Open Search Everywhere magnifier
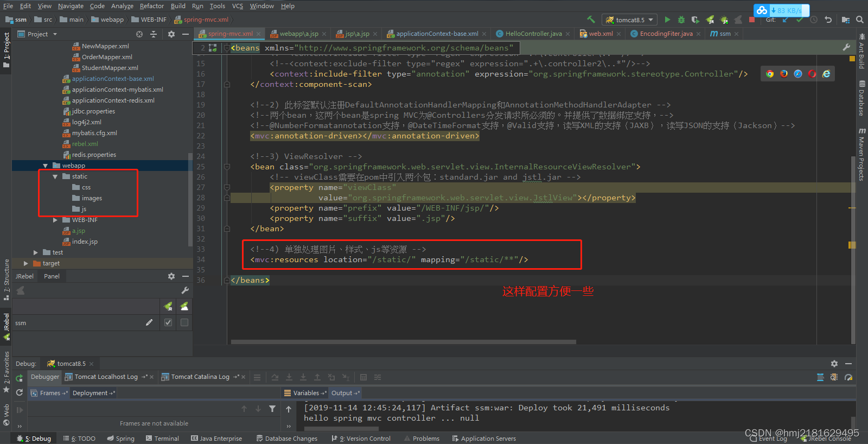The image size is (868, 444). tap(859, 20)
